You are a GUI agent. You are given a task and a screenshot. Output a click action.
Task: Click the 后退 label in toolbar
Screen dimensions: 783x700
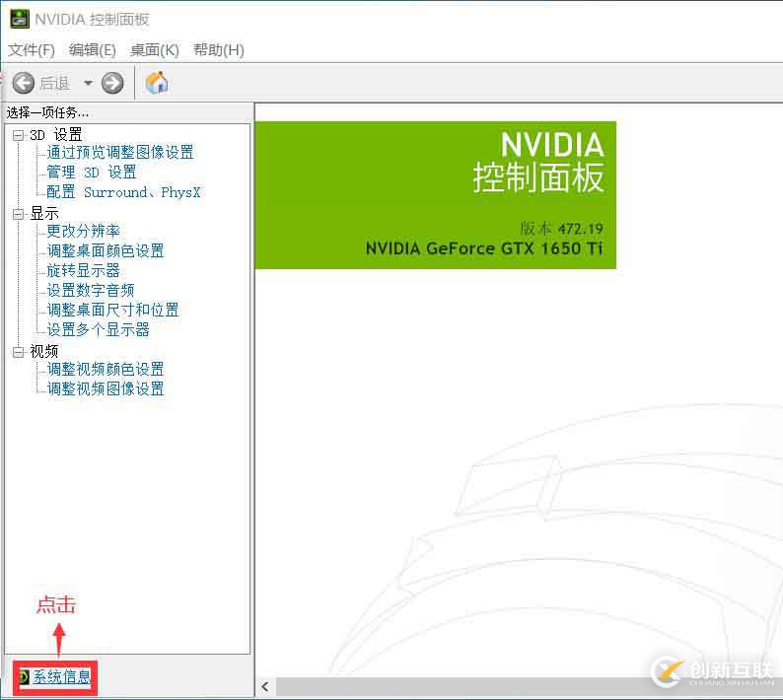[55, 84]
